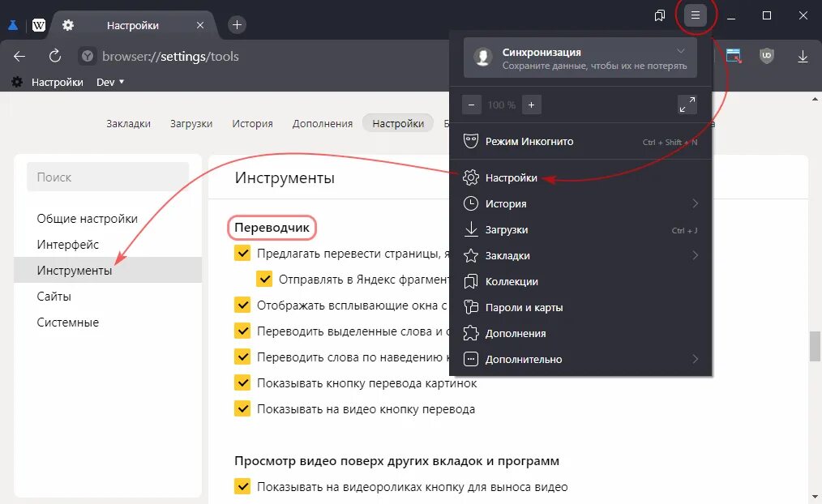Open the bookmarks collections icon in title bar

click(x=660, y=15)
